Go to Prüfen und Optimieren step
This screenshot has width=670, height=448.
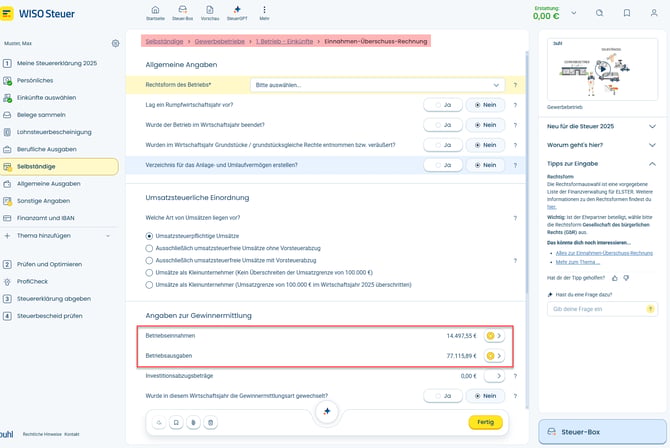[59, 264]
